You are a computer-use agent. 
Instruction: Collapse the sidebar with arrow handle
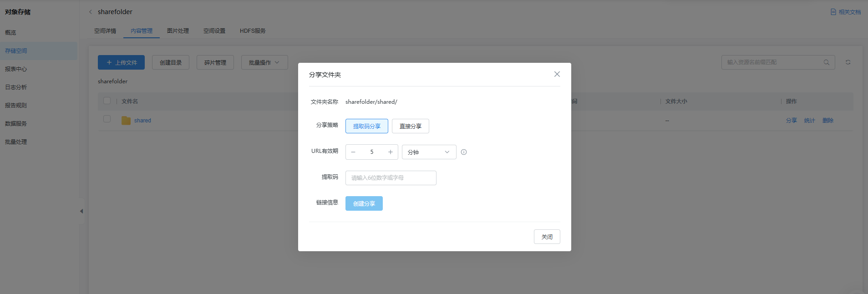81,211
